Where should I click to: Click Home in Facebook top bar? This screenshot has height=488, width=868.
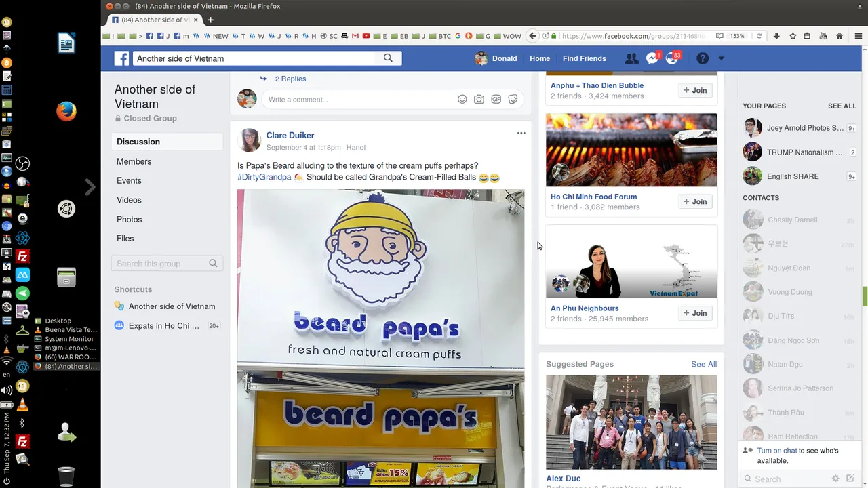pos(540,58)
